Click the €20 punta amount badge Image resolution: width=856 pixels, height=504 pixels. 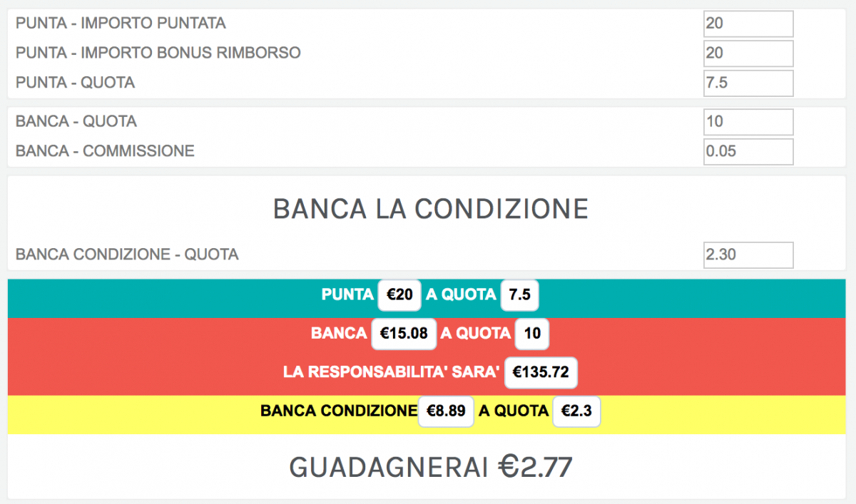[x=399, y=295]
